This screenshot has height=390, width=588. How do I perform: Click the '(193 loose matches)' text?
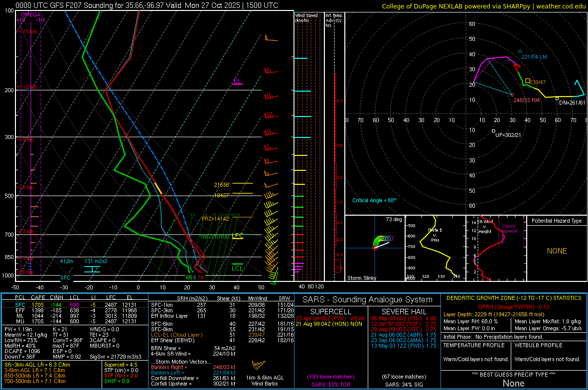(331, 377)
